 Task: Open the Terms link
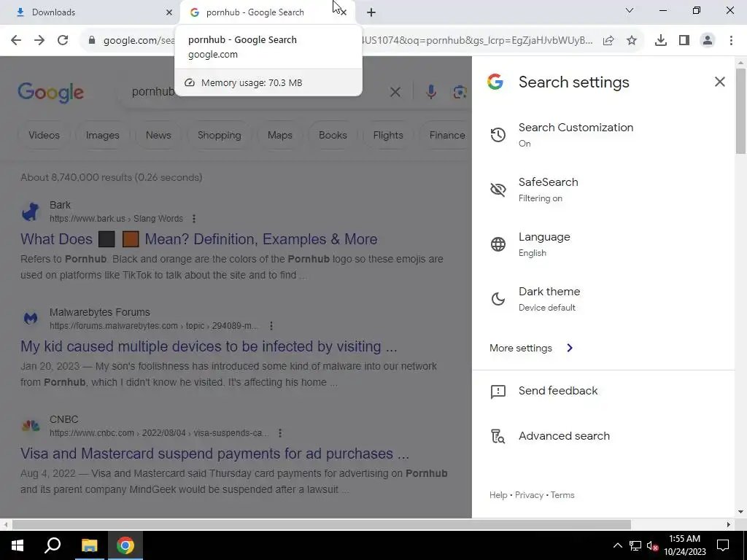pyautogui.click(x=562, y=495)
